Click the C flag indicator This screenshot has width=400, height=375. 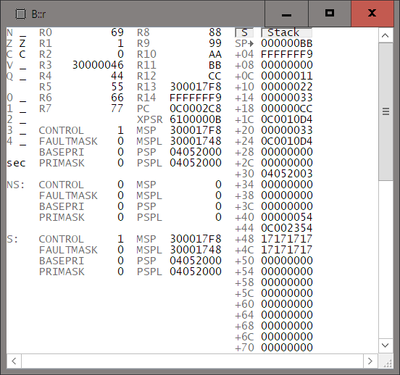point(22,54)
